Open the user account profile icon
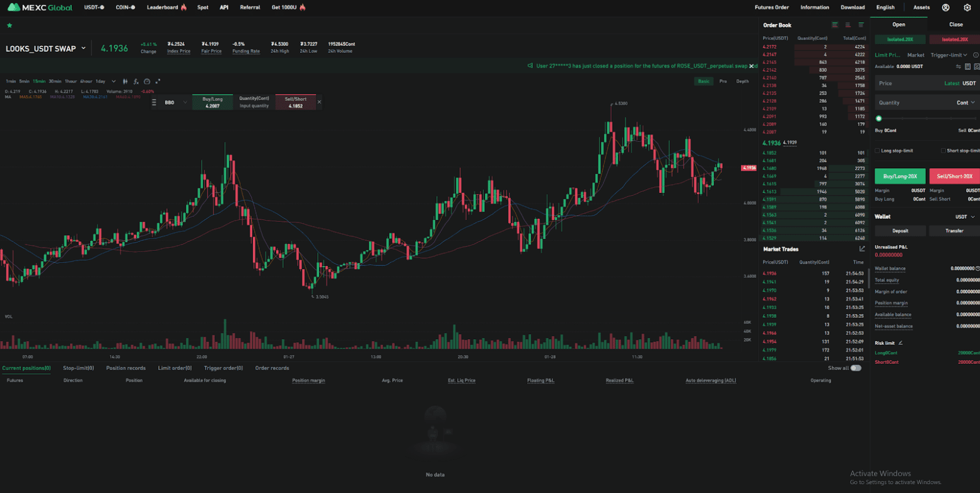Image resolution: width=980 pixels, height=493 pixels. [x=946, y=8]
